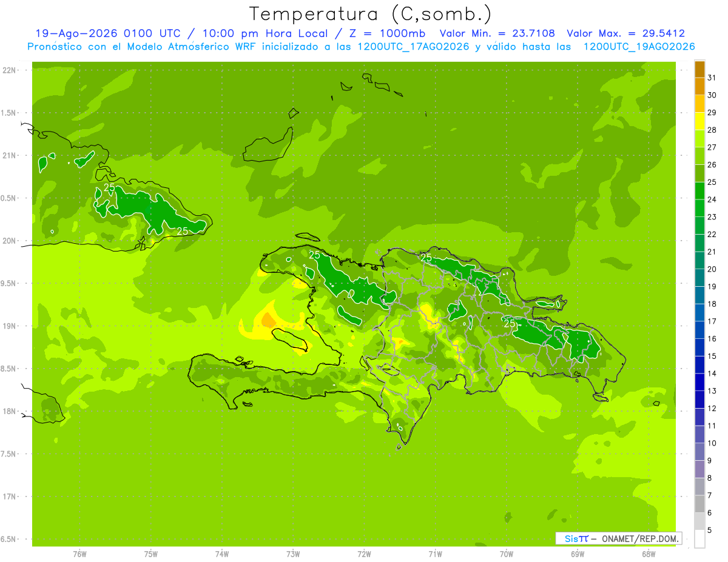Click the 76W longitude axis label
This screenshot has width=728, height=562.
tap(79, 554)
